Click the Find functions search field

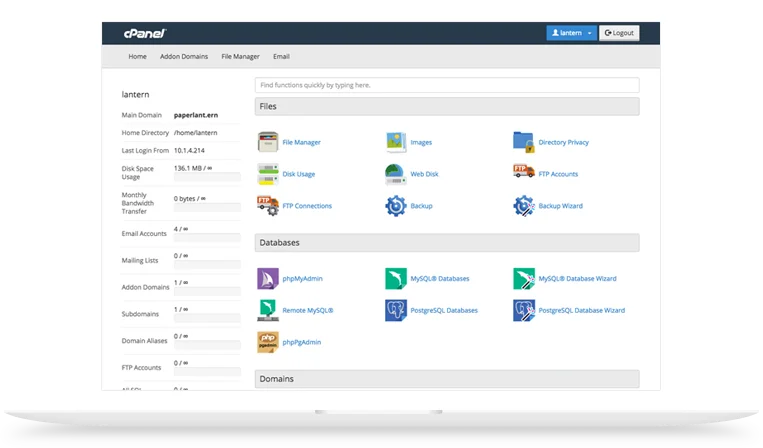pyautogui.click(x=447, y=85)
